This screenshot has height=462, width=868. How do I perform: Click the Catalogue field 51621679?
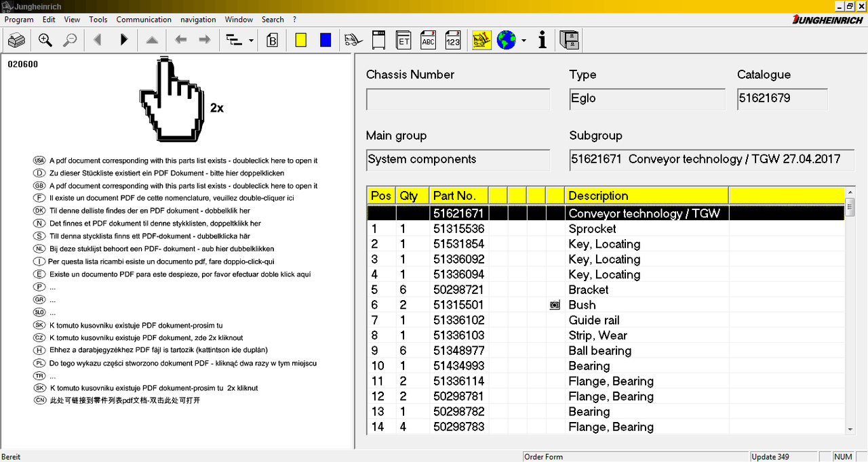click(x=783, y=100)
